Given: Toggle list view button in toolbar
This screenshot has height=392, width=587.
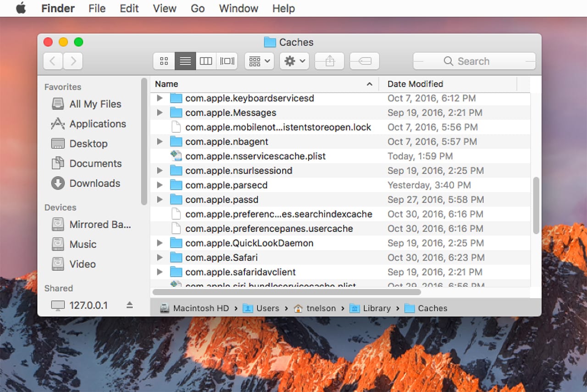Looking at the screenshot, I should click(x=185, y=61).
